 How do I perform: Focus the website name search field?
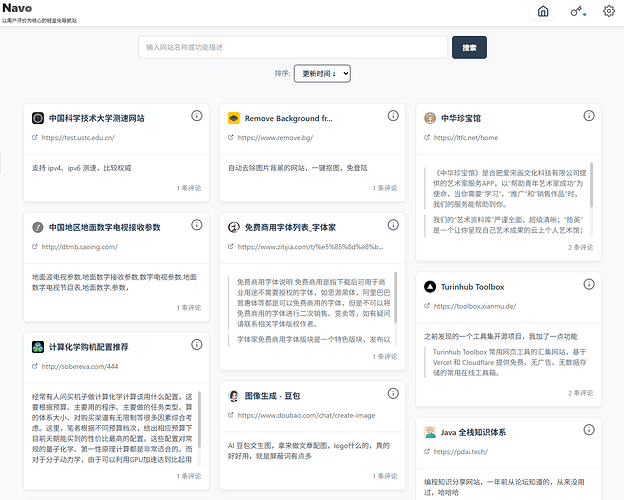pos(293,47)
